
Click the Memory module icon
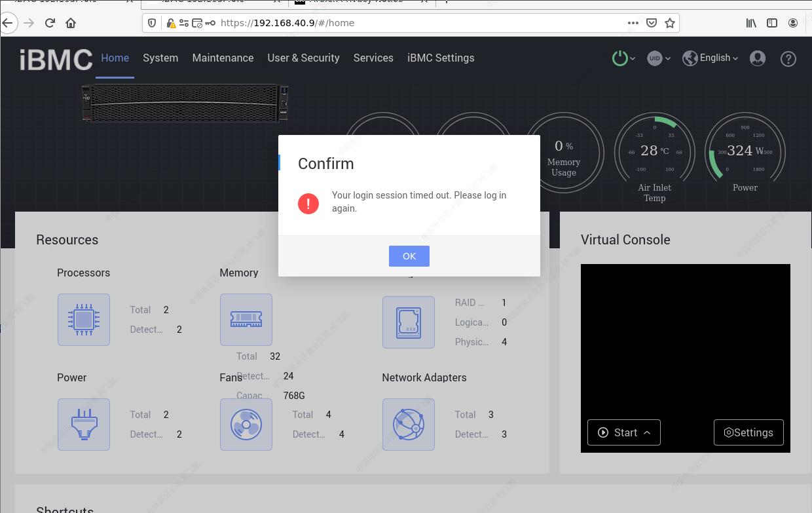[246, 320]
